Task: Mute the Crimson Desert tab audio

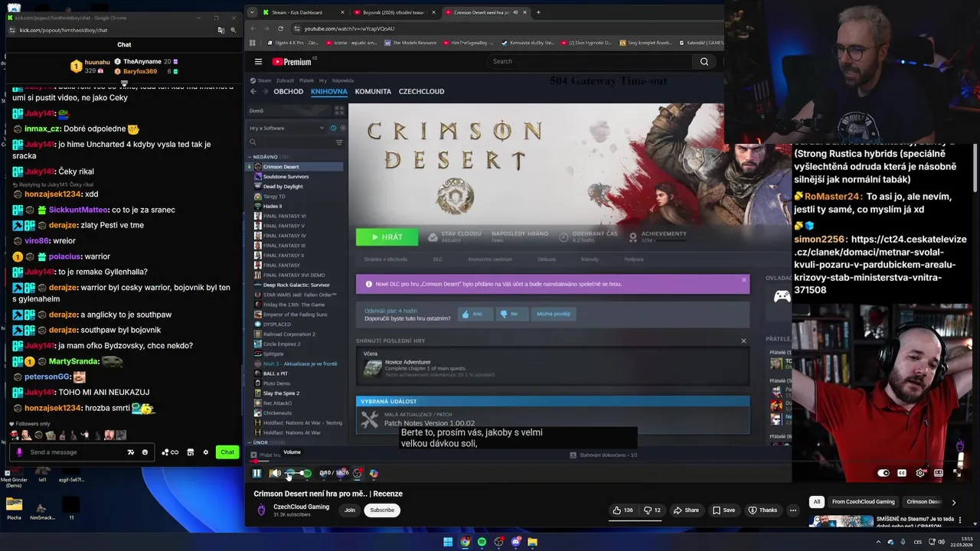Action: [515, 12]
